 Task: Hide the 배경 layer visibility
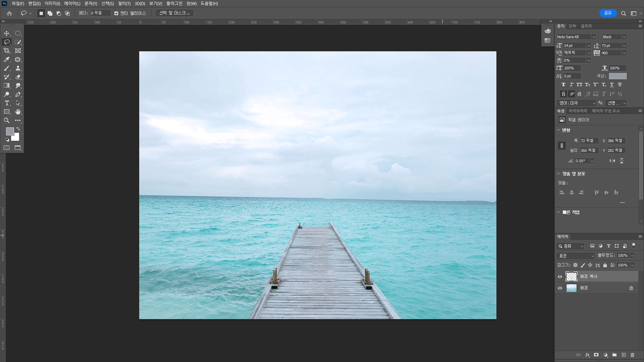560,288
